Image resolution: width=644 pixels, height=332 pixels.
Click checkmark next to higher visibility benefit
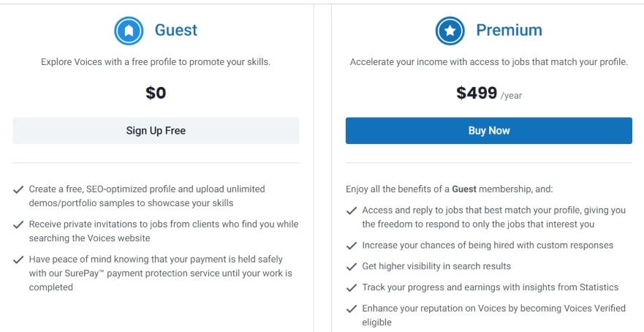351,267
